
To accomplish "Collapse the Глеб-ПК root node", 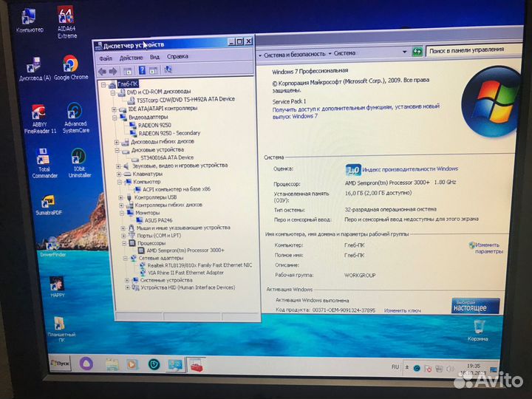I will [x=104, y=85].
